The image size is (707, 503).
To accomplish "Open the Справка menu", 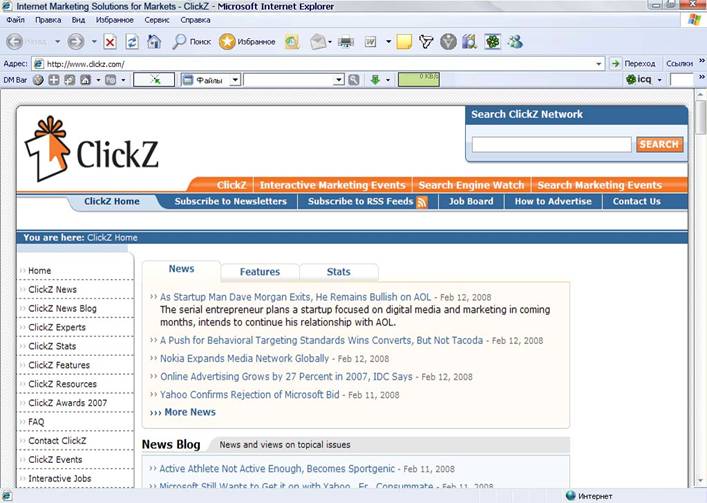I will click(195, 20).
